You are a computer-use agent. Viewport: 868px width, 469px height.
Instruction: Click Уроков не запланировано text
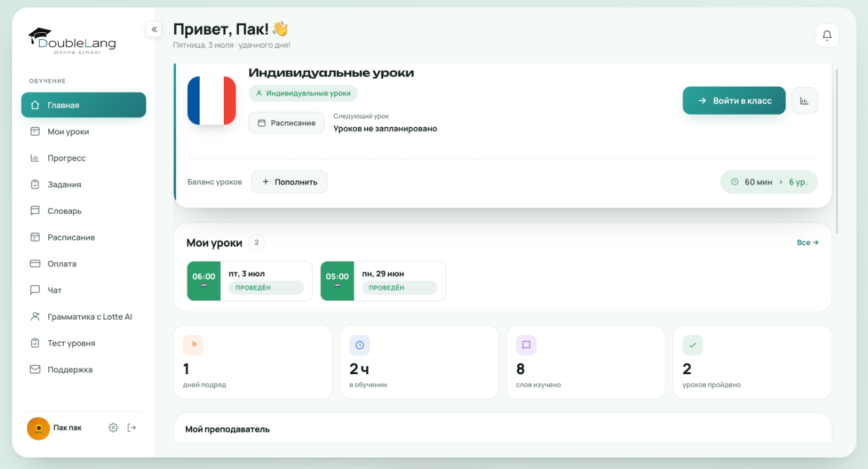click(x=385, y=129)
